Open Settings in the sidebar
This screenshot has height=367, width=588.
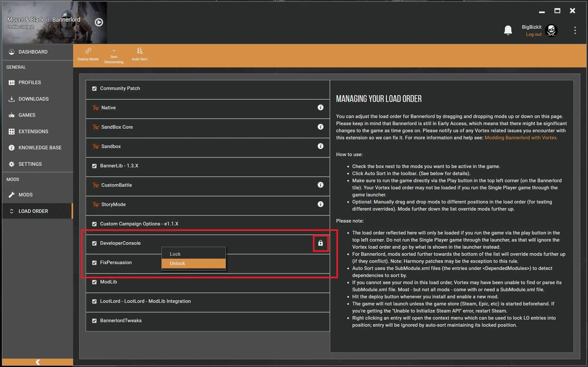38,164
